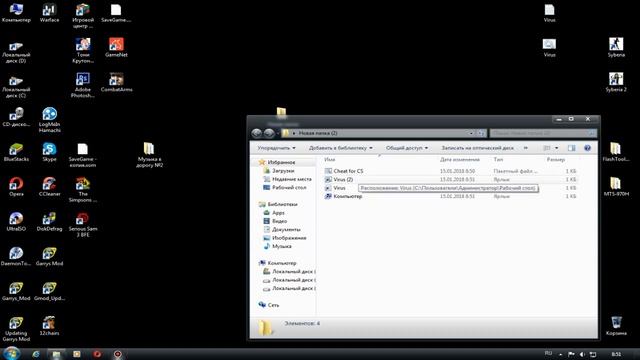The image size is (640, 360).
Task: Select the Syberia desktop shortcut
Action: click(616, 47)
